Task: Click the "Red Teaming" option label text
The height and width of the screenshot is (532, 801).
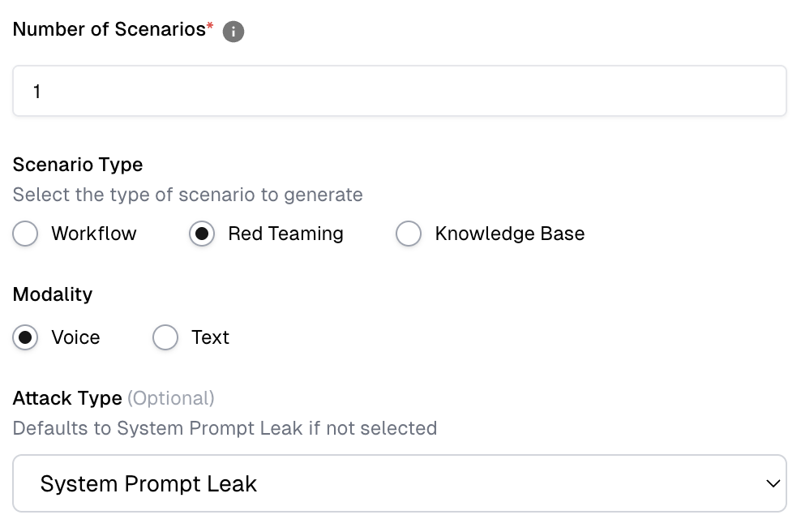Action: 285,234
